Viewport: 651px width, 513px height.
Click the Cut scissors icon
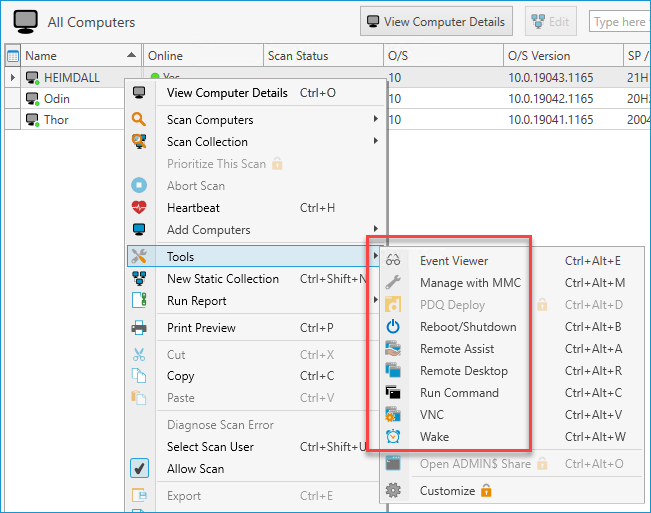[x=139, y=354]
